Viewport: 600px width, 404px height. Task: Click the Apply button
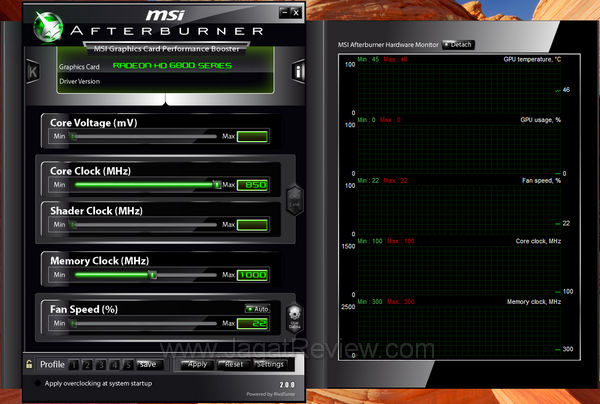[x=195, y=364]
